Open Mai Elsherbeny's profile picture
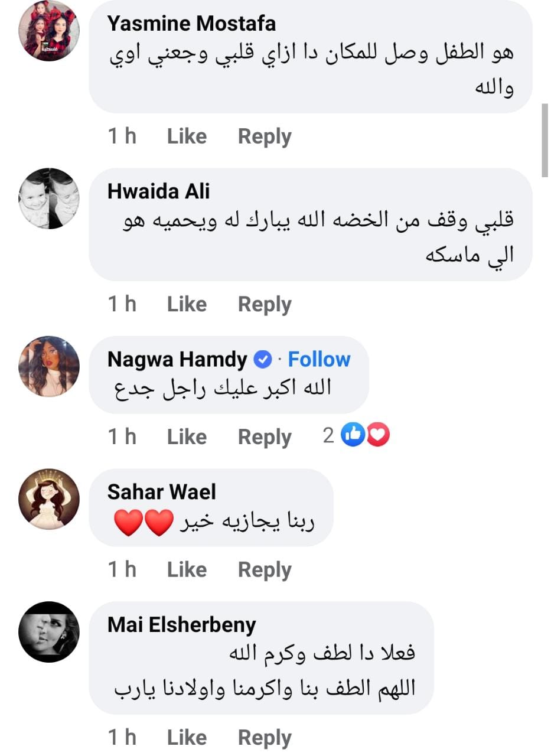This screenshot has width=551, height=756. point(48,631)
